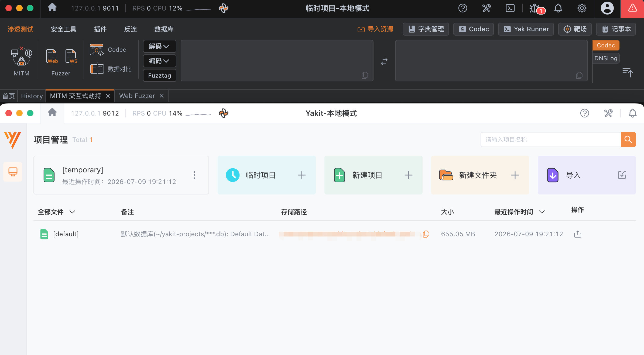Open 字典管理 button
This screenshot has height=355, width=644.
tap(426, 29)
